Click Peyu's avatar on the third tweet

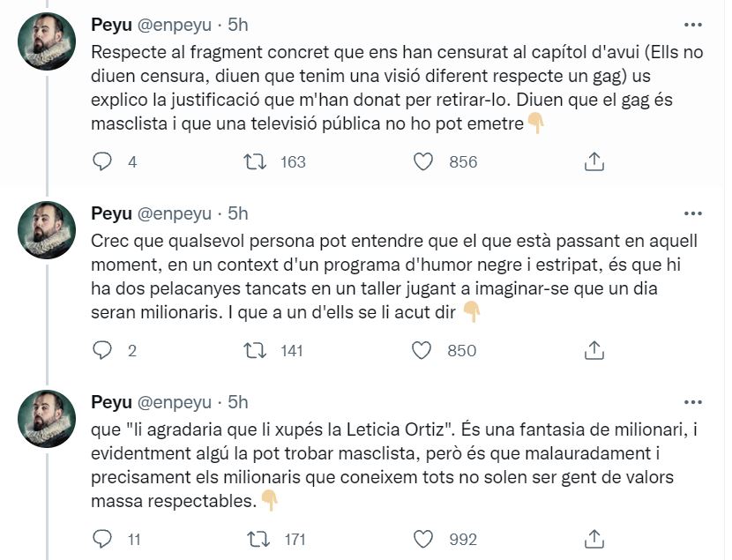47,419
